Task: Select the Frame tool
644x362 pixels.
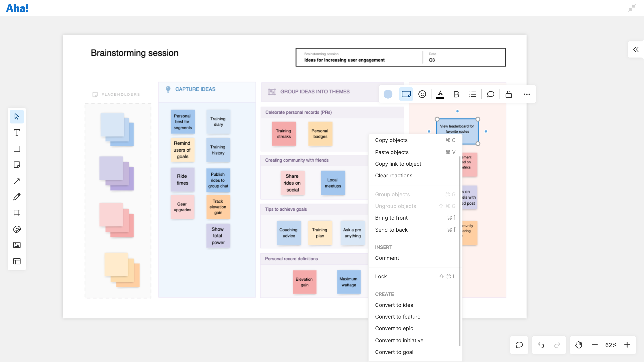Action: pos(17,213)
